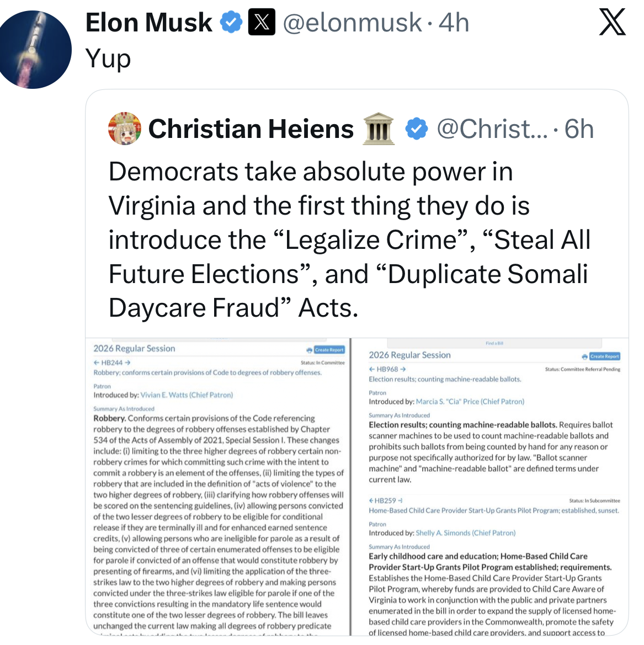644x645 pixels.
Task: Click the printer icon beside right Create Report
Action: [585, 356]
